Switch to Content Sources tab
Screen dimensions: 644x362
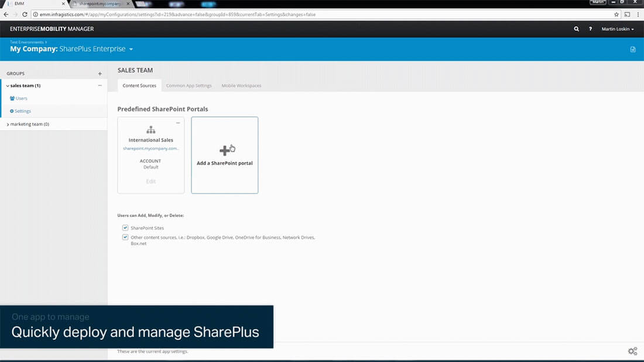[139, 85]
